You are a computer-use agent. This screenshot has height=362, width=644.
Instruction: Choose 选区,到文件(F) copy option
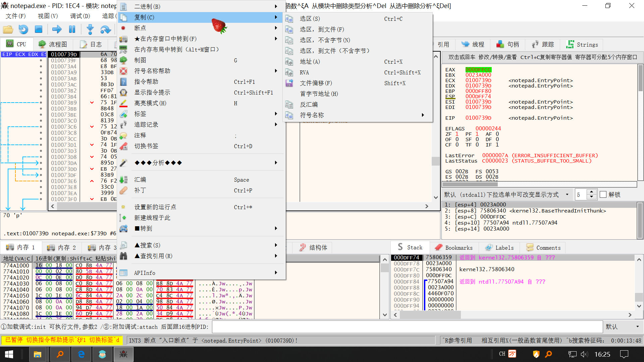358,29
